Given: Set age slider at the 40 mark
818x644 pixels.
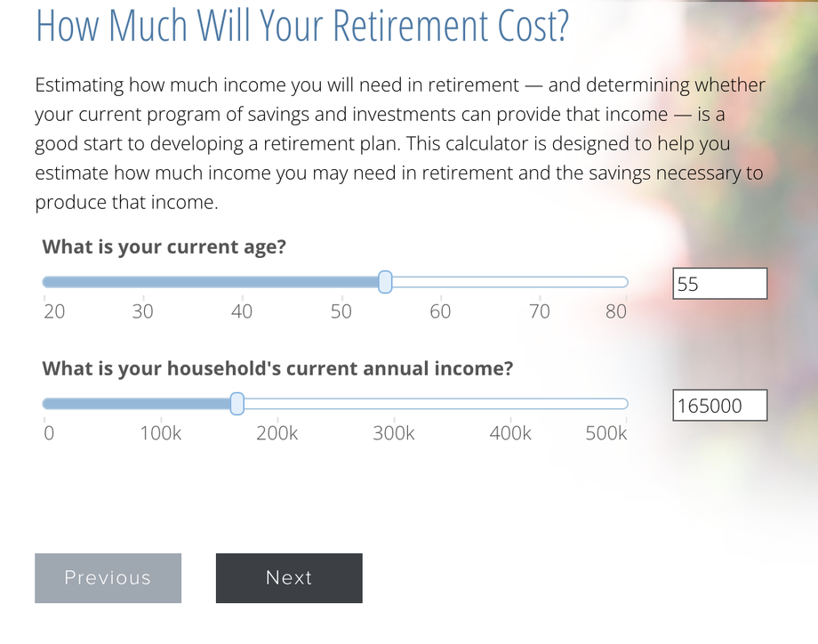Looking at the screenshot, I should [x=242, y=282].
